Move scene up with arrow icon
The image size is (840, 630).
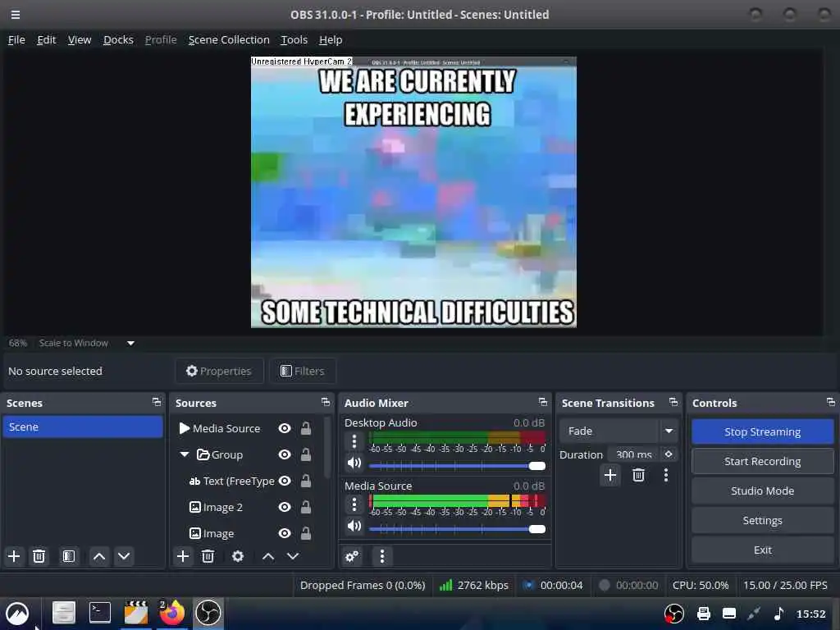coord(99,556)
